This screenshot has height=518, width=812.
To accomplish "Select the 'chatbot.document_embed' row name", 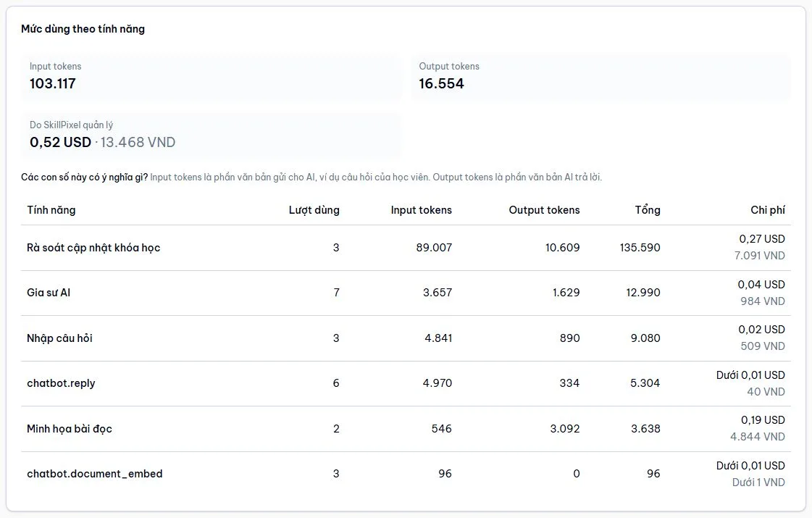I will click(95, 474).
